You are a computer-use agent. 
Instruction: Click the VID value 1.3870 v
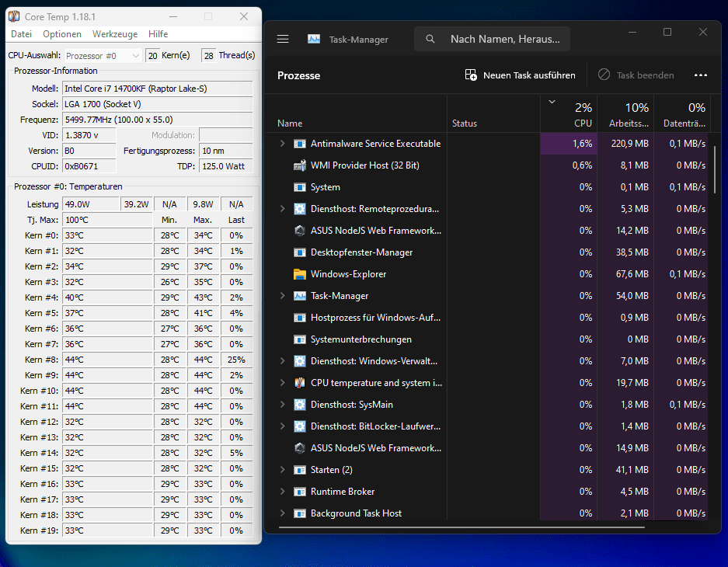tap(89, 135)
